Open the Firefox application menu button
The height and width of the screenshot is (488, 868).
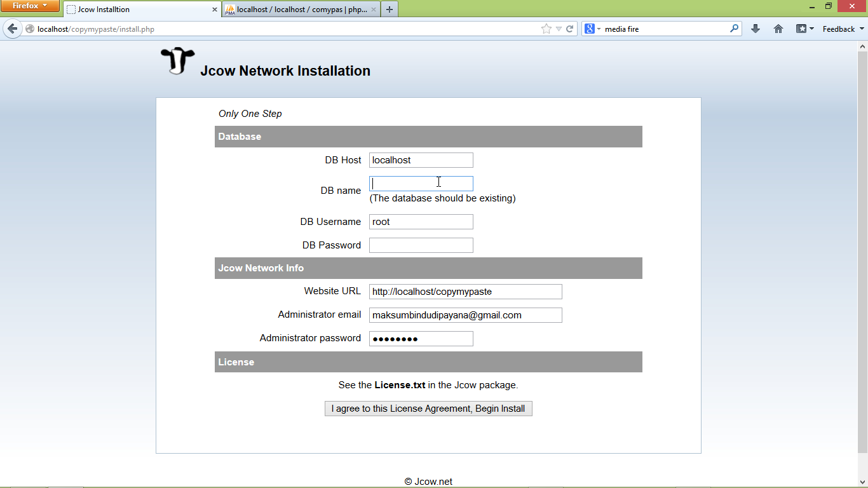point(30,6)
